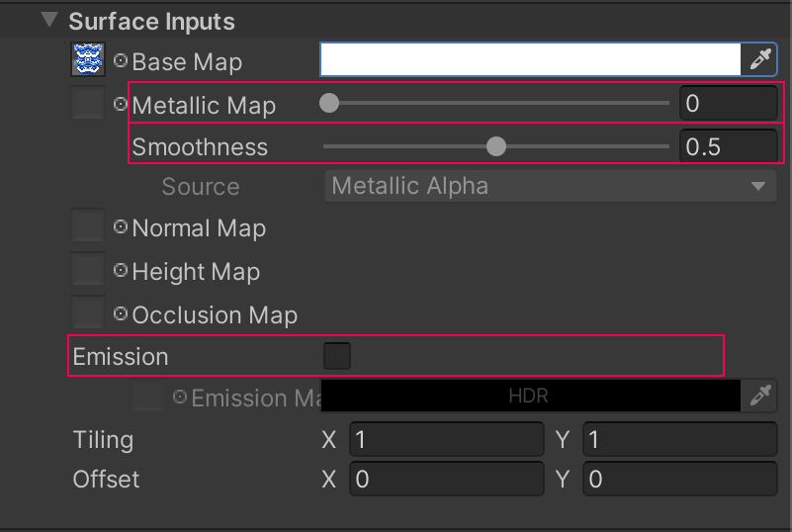The height and width of the screenshot is (532, 792).
Task: Click the Metallic Map value field
Action: point(729,103)
